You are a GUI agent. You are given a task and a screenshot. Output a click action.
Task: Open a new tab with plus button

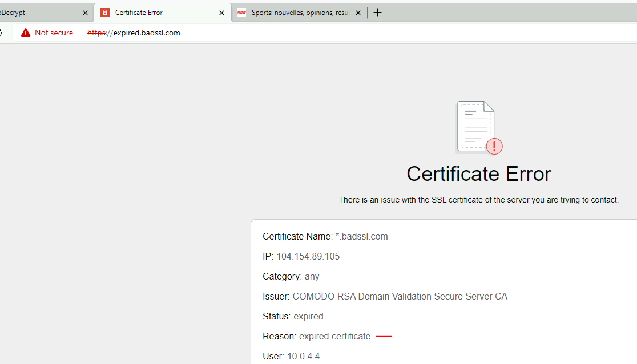377,13
